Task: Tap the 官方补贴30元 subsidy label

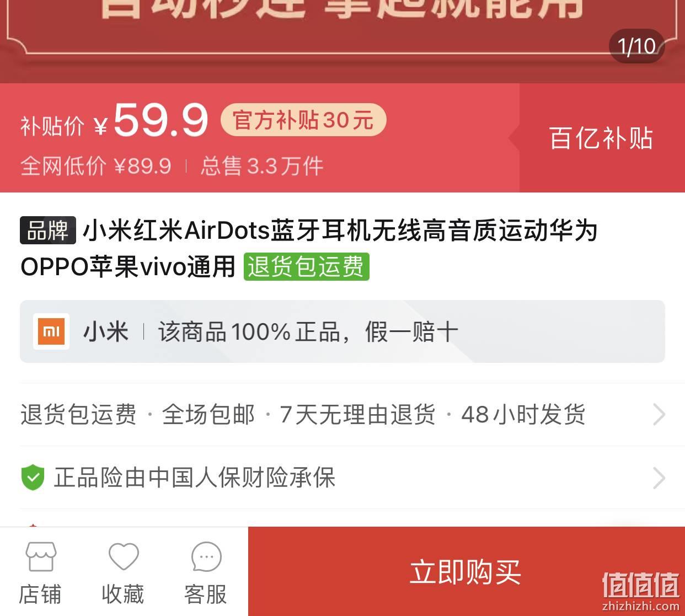Action: 303,120
